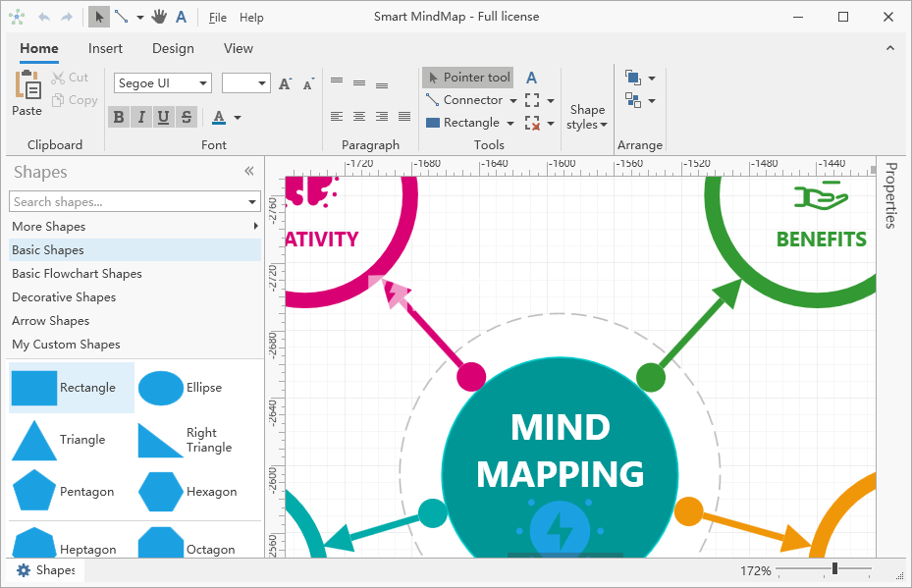Align paragraph left
Image resolution: width=912 pixels, height=588 pixels.
pos(337,116)
